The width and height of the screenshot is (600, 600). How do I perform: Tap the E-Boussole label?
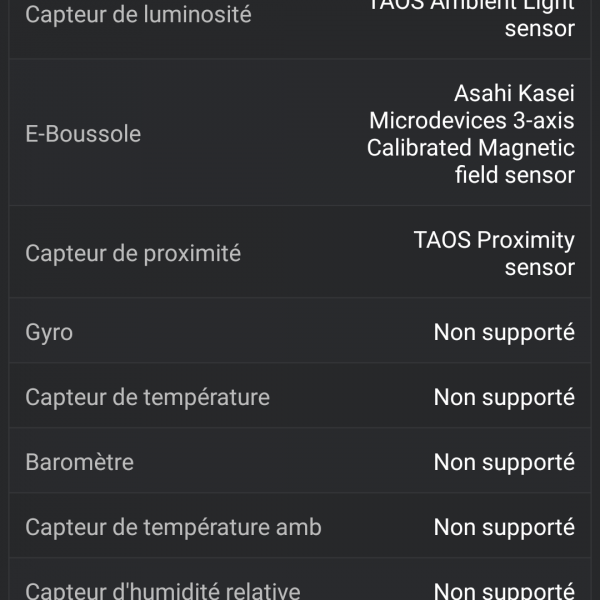tap(83, 134)
